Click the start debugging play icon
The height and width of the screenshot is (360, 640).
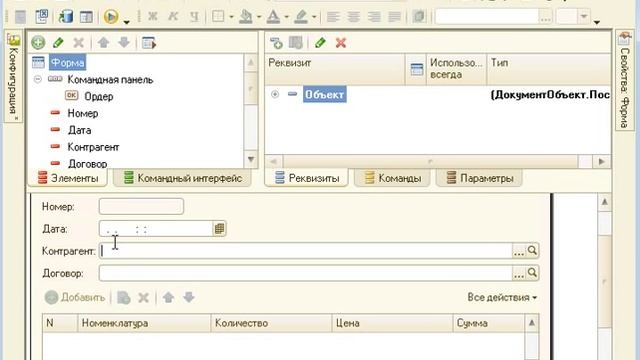111,16
